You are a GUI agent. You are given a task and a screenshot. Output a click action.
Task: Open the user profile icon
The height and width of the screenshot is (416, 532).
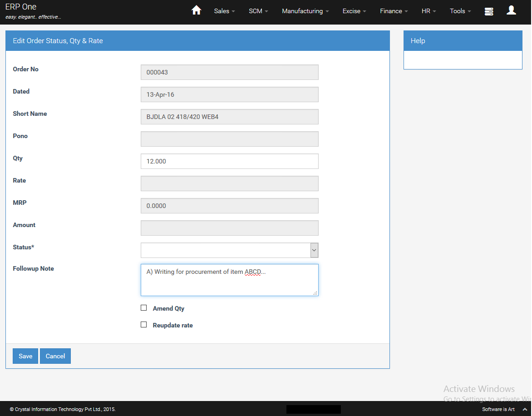(511, 10)
